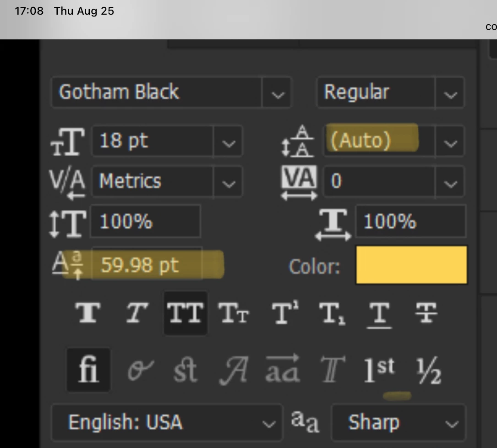Click the anti-aliasing aa icon
This screenshot has width=497, height=448.
(x=305, y=422)
